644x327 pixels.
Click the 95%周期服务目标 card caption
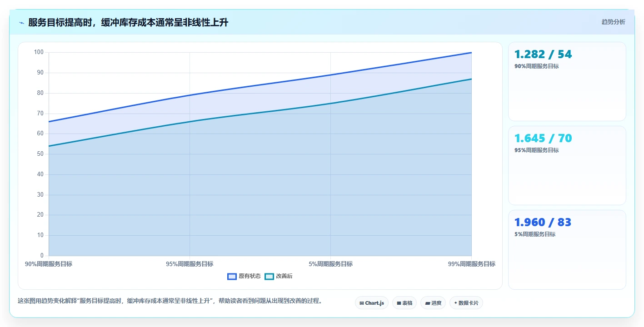pos(536,150)
